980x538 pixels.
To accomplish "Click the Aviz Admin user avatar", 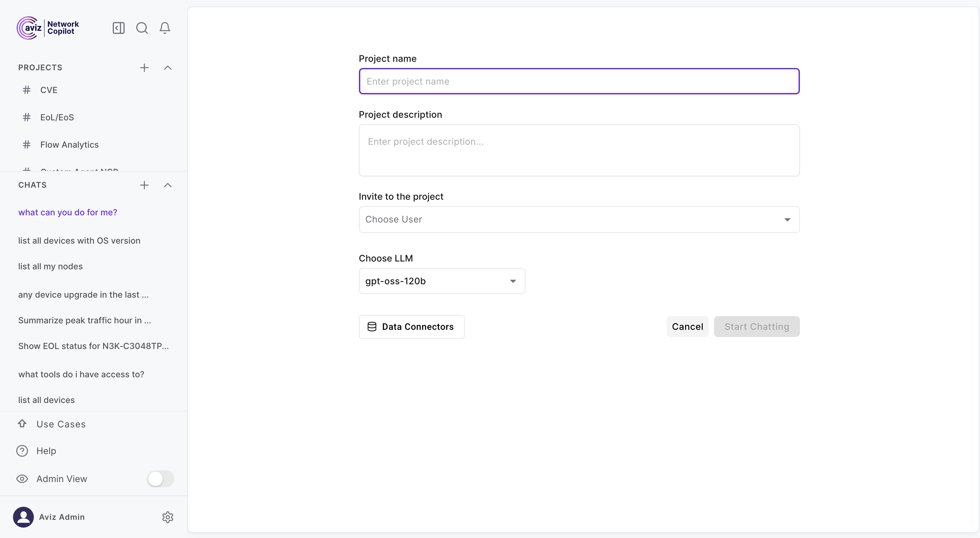I will [23, 517].
